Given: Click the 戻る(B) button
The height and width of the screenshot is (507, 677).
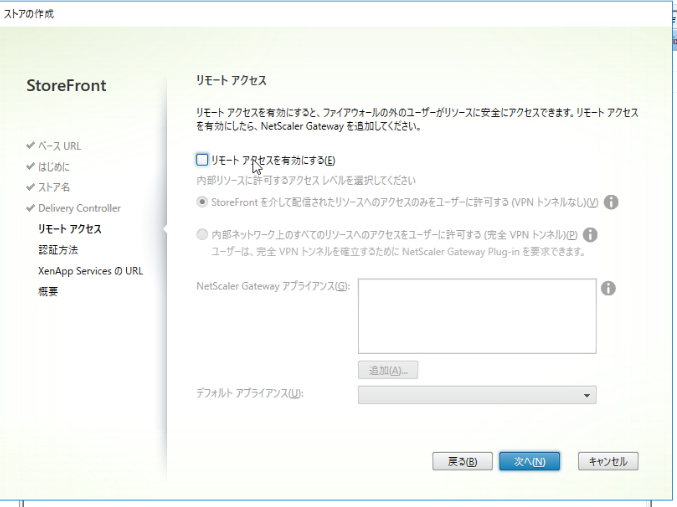Looking at the screenshot, I should coord(462,461).
